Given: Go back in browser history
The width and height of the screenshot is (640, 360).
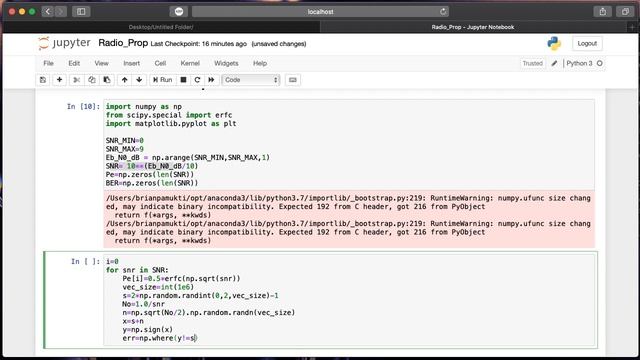Looking at the screenshot, I should coord(47,11).
